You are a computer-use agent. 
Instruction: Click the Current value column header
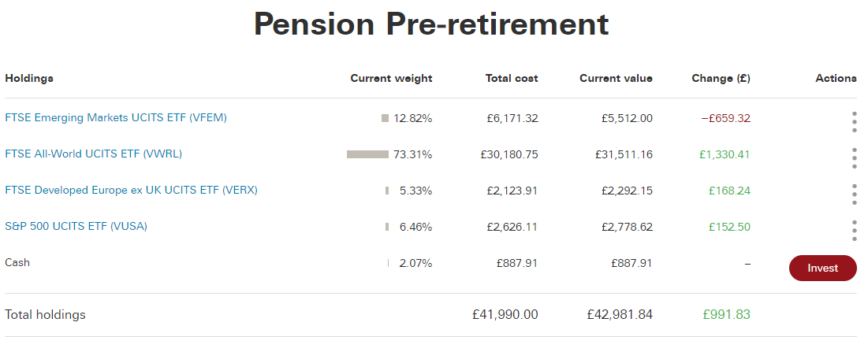(x=617, y=79)
